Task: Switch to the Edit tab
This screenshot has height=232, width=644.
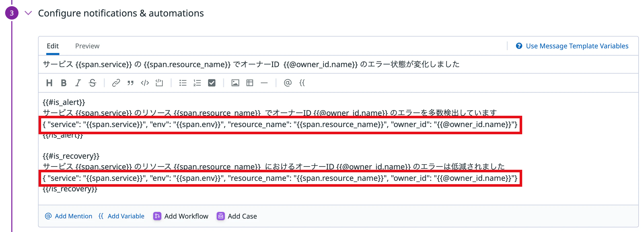Action: click(x=53, y=46)
